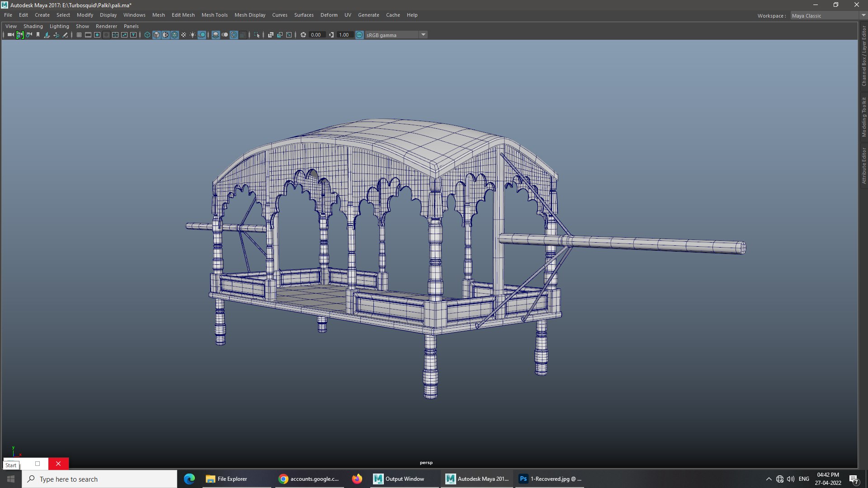Screen dimensions: 868x488
Task: Open the Panels panel menu
Action: click(x=131, y=26)
